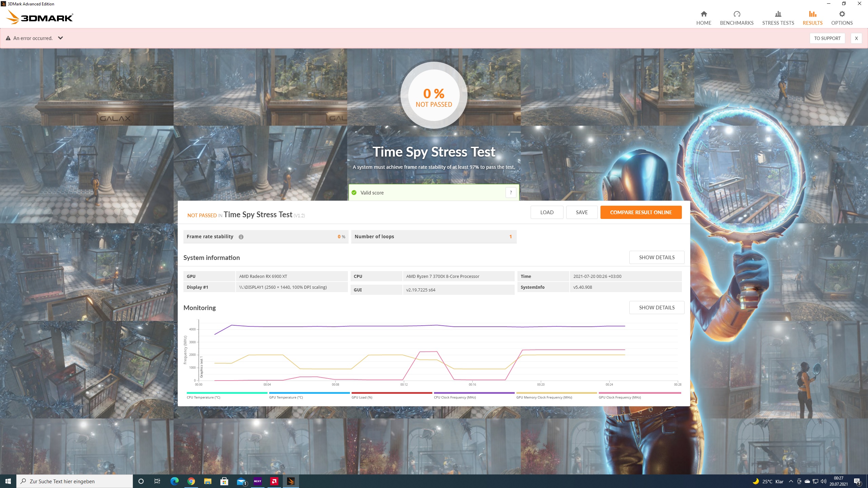This screenshot has width=868, height=488.
Task: Click the error warning triangle icon
Action: coord(8,38)
